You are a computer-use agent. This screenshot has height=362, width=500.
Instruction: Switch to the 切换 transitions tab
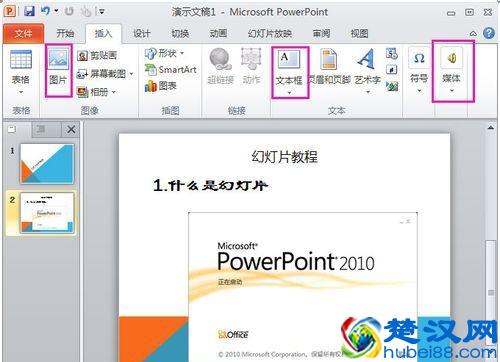coord(180,33)
